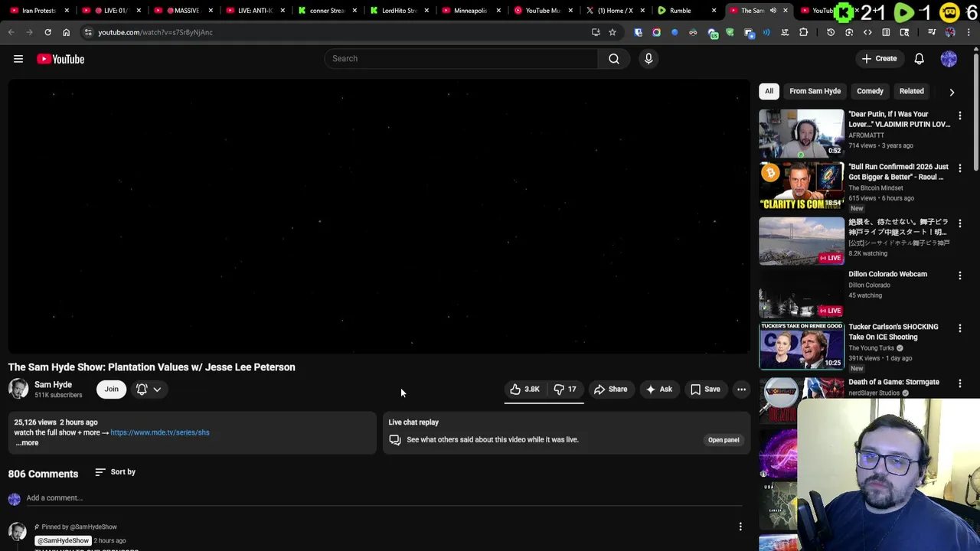
Task: Click the video player area
Action: [x=379, y=217]
